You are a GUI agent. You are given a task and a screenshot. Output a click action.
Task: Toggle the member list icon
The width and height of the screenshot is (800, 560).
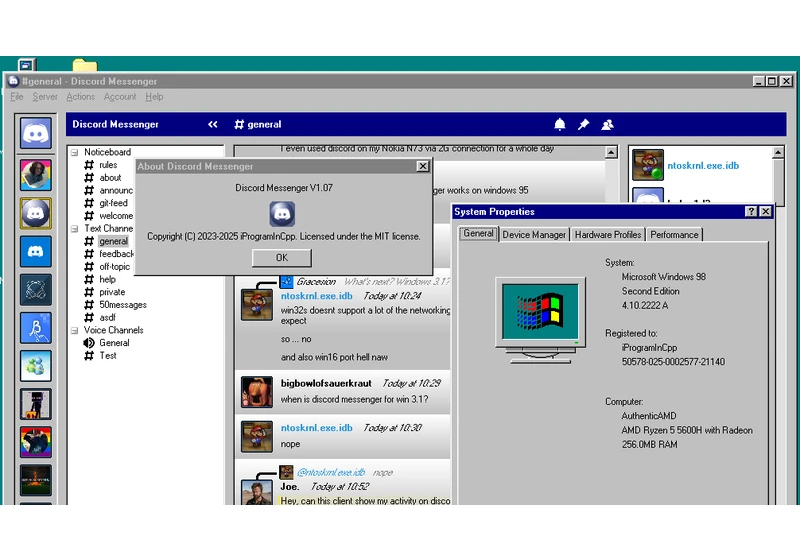coord(607,124)
